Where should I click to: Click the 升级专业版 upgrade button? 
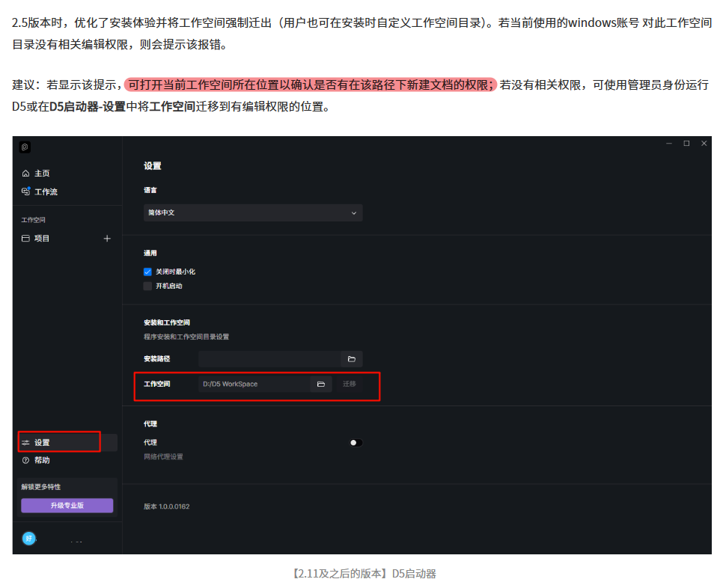click(67, 506)
